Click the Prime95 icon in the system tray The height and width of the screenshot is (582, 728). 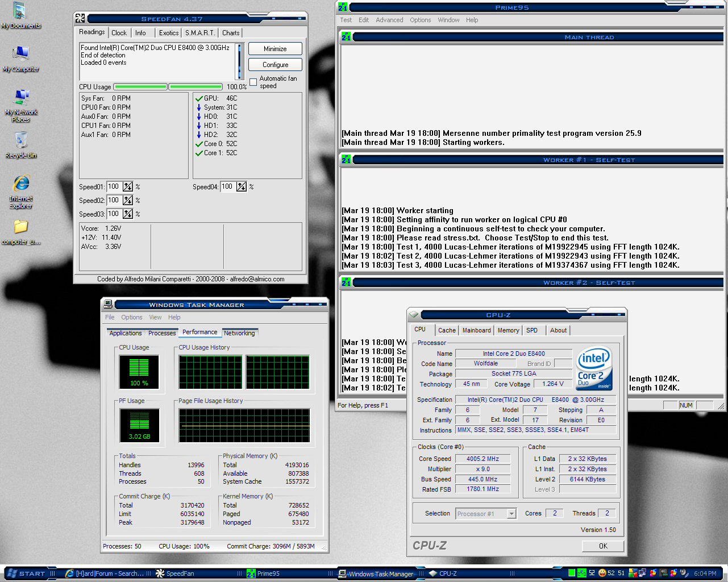pyautogui.click(x=582, y=573)
